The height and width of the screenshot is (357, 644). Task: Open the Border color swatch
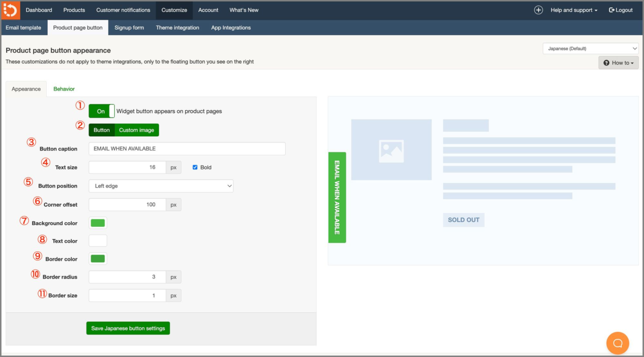[98, 258]
